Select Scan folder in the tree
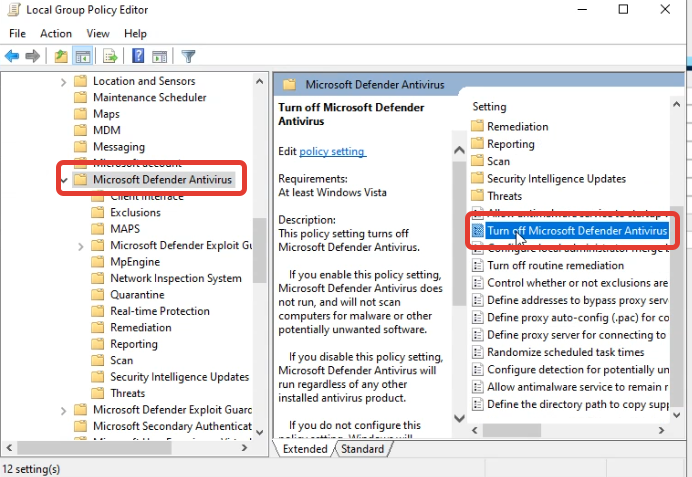 121,360
